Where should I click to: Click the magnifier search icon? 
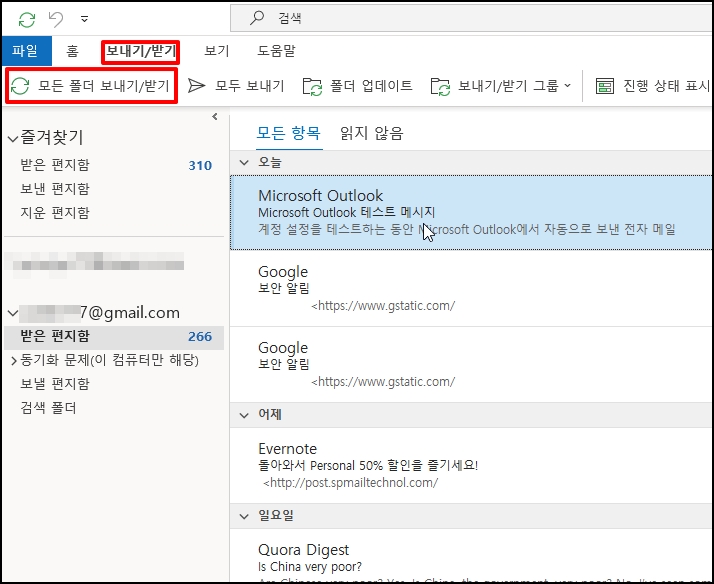pyautogui.click(x=257, y=18)
